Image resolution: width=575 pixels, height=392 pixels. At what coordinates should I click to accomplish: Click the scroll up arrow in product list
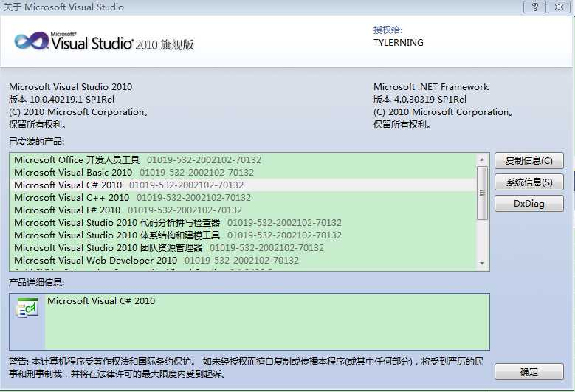tap(482, 160)
